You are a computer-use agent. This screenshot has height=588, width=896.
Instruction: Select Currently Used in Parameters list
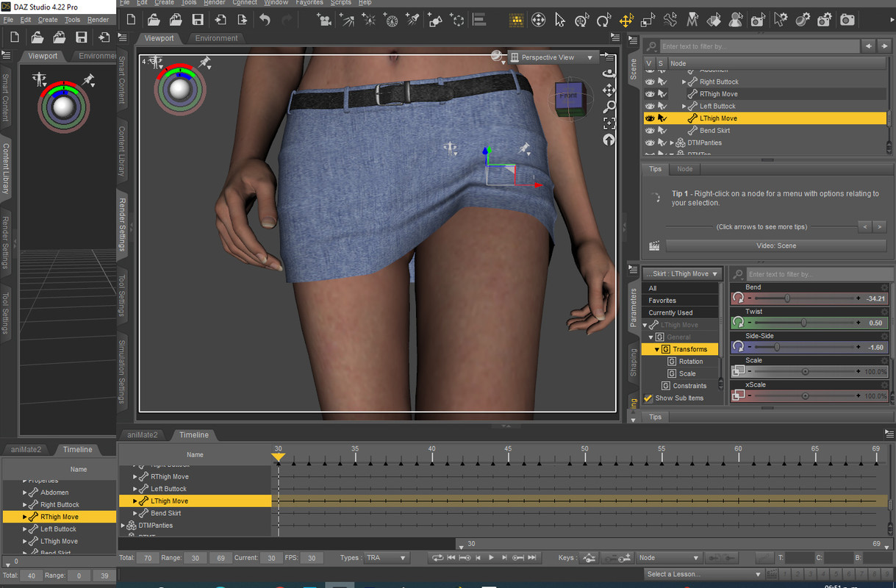(x=670, y=312)
